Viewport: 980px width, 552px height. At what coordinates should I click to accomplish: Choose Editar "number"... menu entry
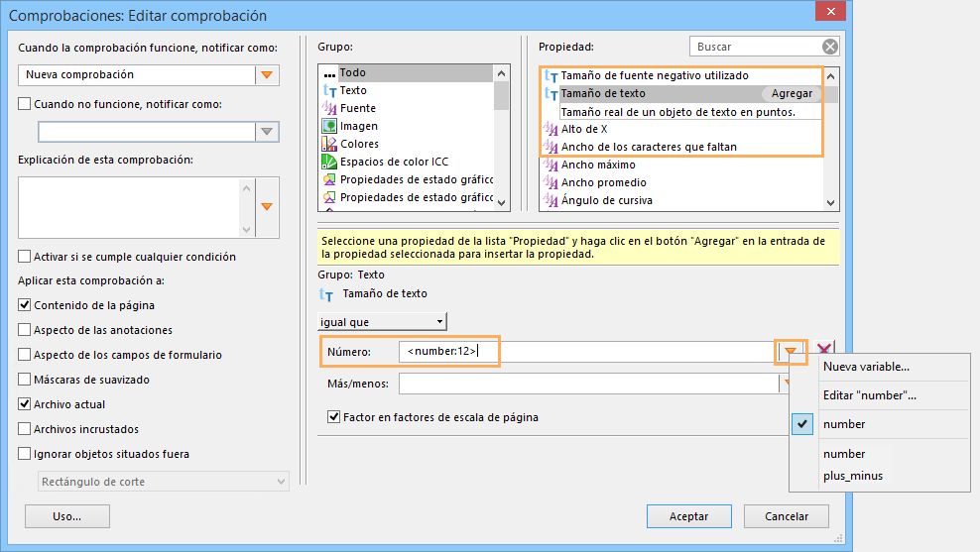[869, 395]
